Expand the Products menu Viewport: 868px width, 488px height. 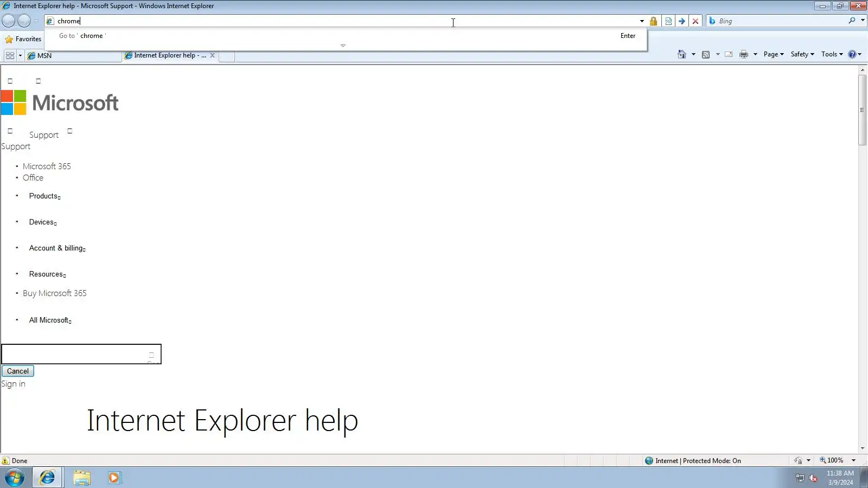pyautogui.click(x=44, y=196)
